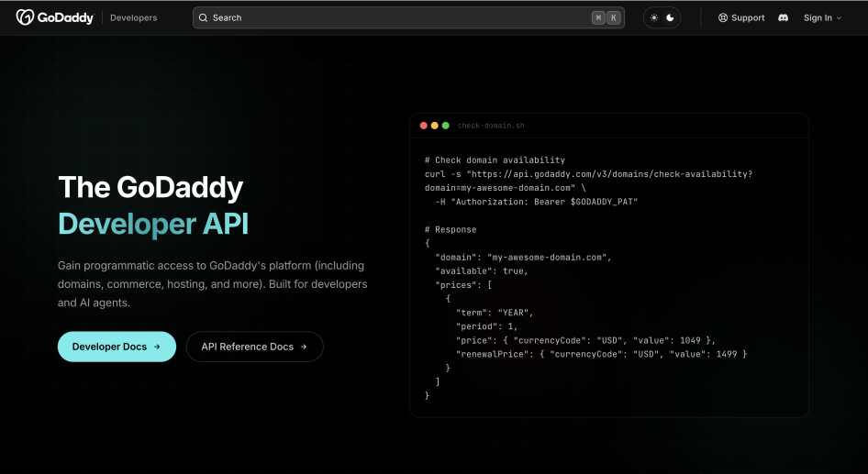Click the "# Response" comment line
Image resolution: width=868 pixels, height=474 pixels.
[451, 229]
